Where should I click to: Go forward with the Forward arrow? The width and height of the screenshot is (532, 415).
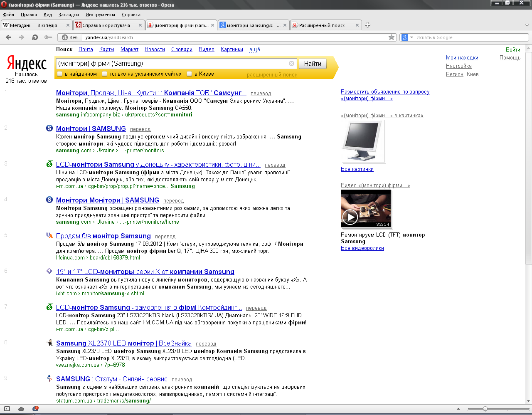pyautogui.click(x=21, y=37)
